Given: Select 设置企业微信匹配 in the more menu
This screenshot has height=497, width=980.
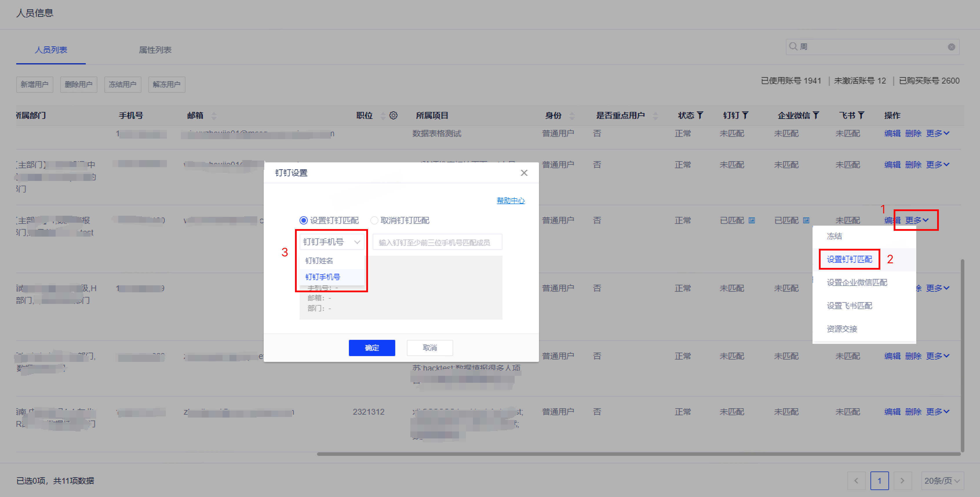Looking at the screenshot, I should pyautogui.click(x=857, y=282).
